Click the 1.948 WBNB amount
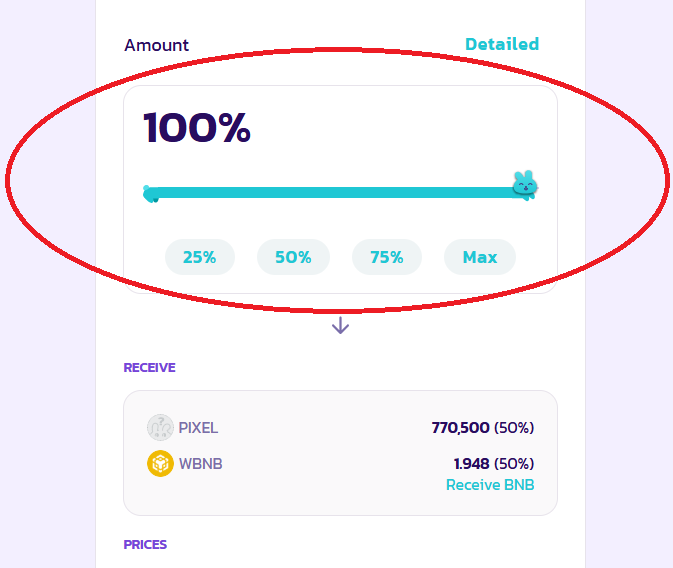673x568 pixels. click(x=471, y=464)
